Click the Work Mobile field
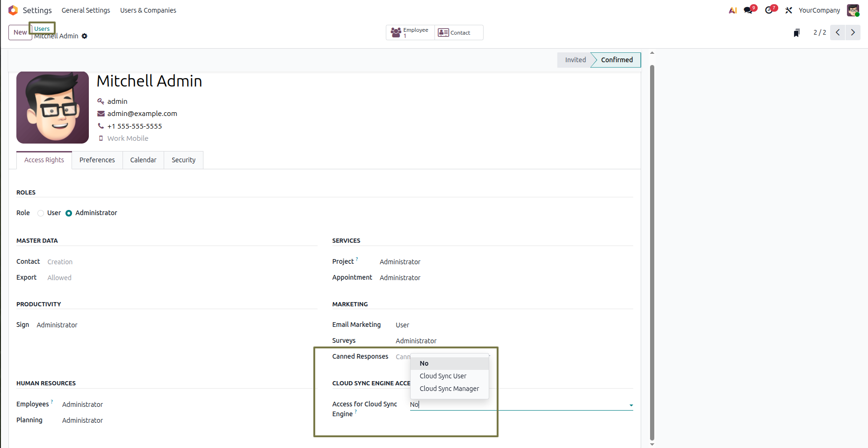868x448 pixels. pyautogui.click(x=128, y=138)
